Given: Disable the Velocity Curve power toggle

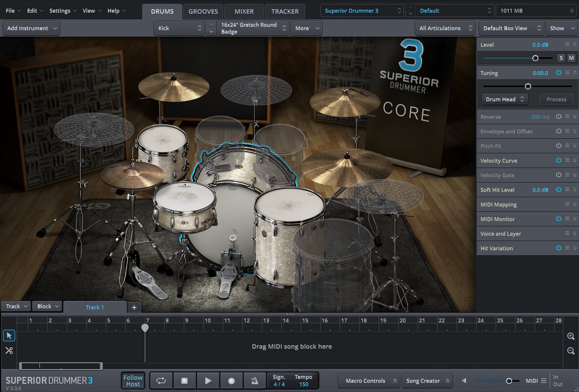Looking at the screenshot, I should 558,160.
